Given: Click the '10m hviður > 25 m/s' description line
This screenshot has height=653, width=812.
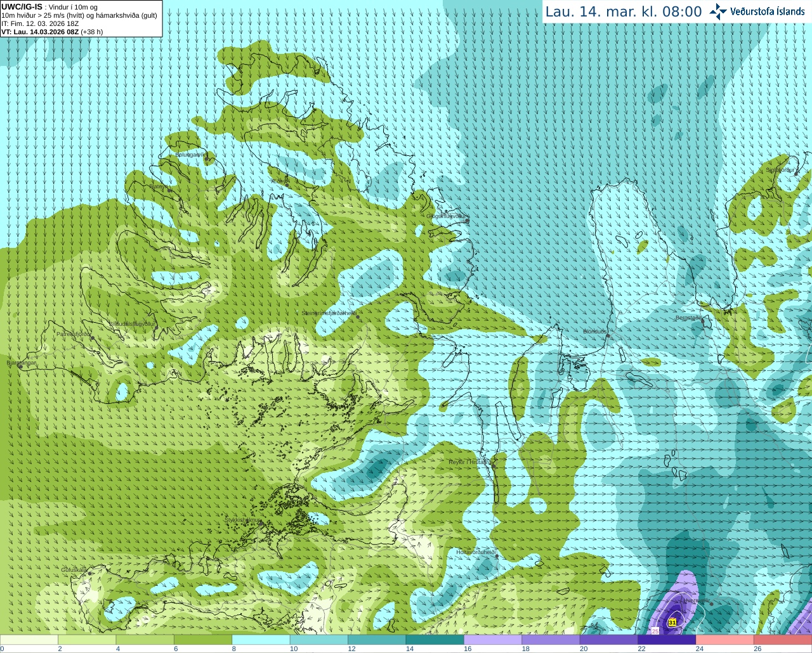Looking at the screenshot, I should [79, 15].
